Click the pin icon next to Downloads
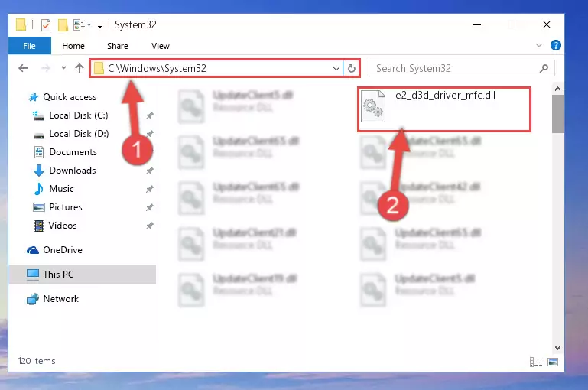This screenshot has height=390, width=588. 150,171
